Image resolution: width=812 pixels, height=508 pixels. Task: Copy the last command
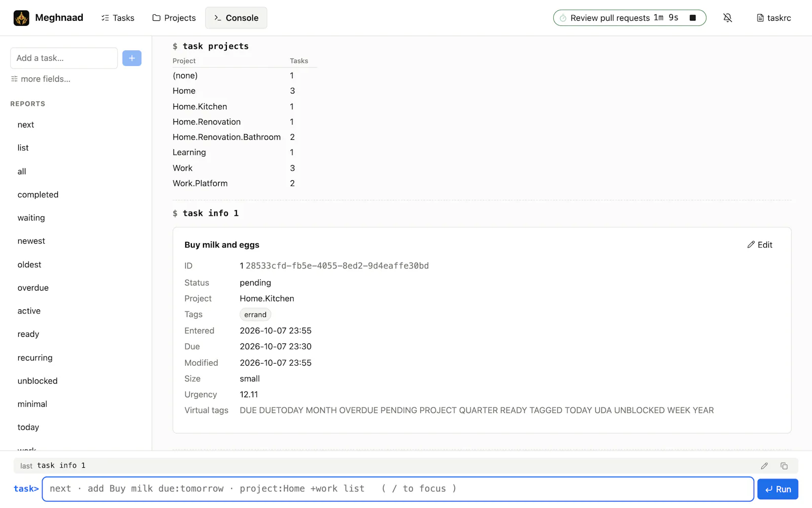[784, 466]
